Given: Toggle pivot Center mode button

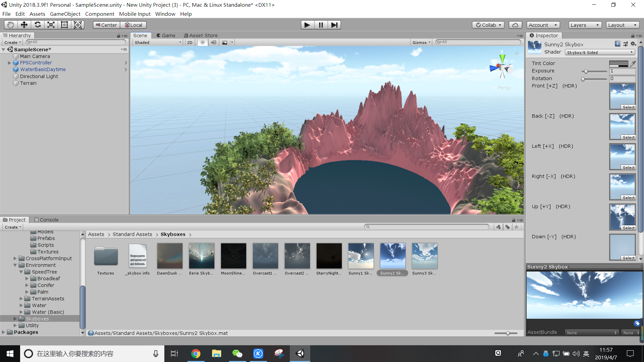Looking at the screenshot, I should click(x=106, y=25).
